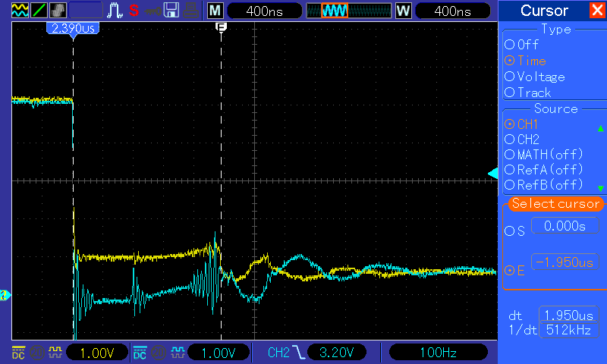Click the floppy disk save icon

click(171, 11)
